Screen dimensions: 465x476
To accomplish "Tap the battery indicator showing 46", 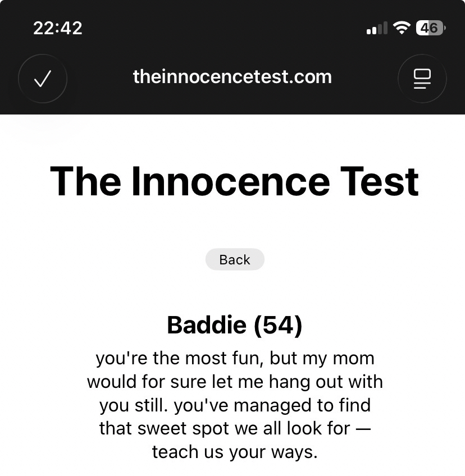I will 430,28.
